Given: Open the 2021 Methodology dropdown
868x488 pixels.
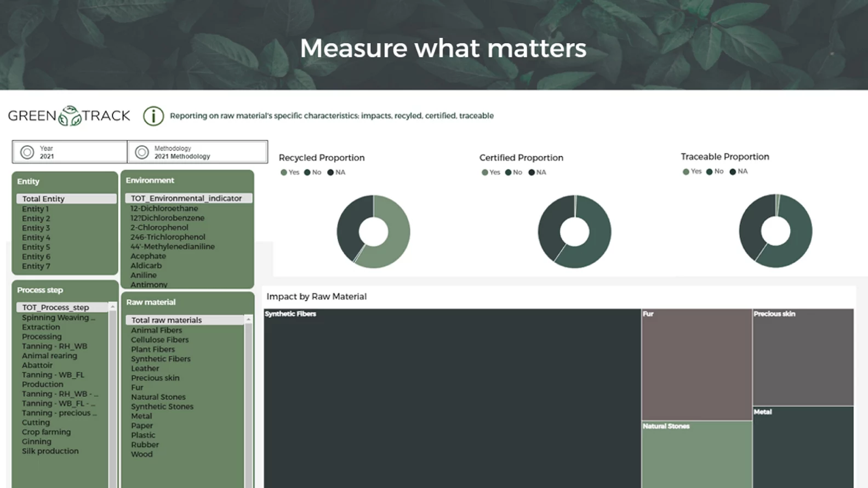Looking at the screenshot, I should click(198, 152).
